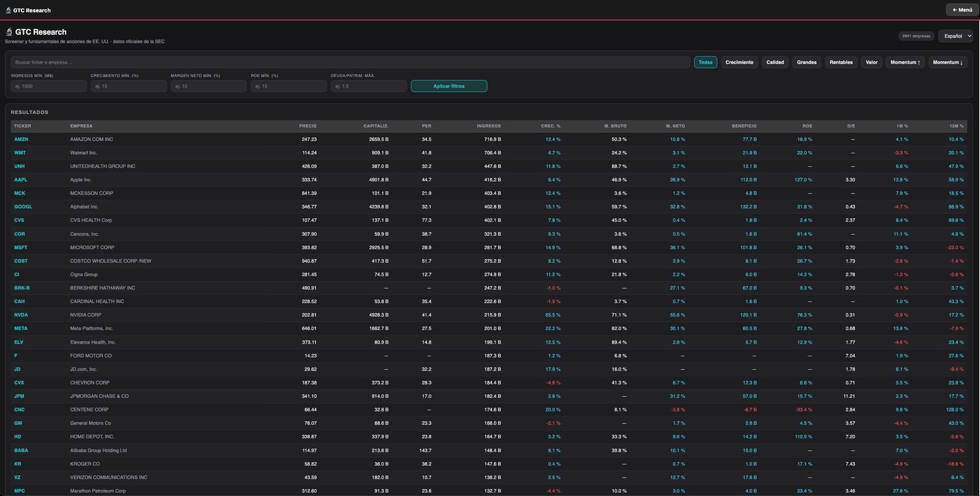
Task: Toggle the Crecimiento preset filter
Action: tap(739, 62)
